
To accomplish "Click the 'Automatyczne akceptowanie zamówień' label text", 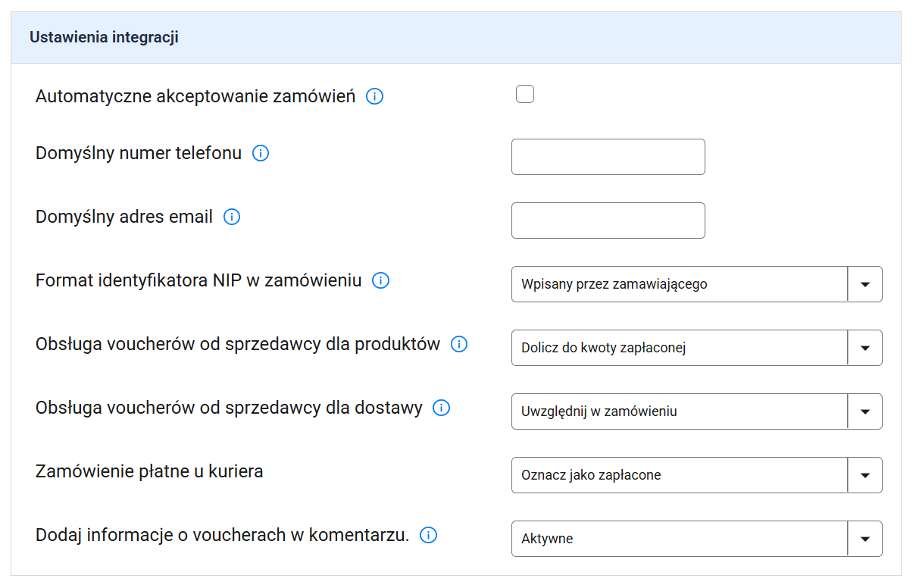I will pyautogui.click(x=195, y=97).
